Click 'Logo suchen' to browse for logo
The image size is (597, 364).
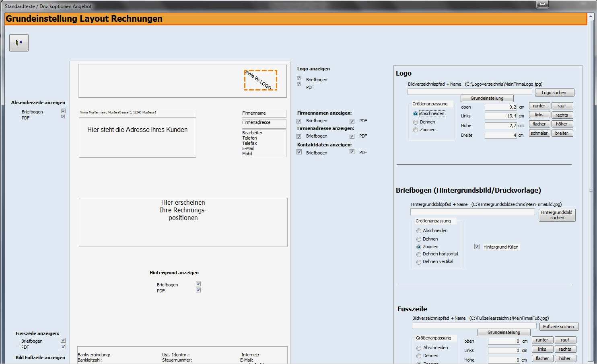point(554,92)
